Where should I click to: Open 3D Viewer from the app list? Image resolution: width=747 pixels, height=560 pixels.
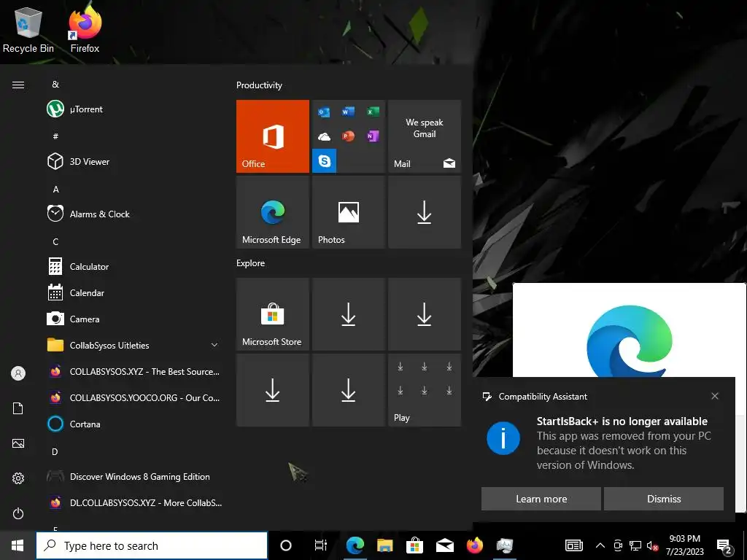(133, 161)
